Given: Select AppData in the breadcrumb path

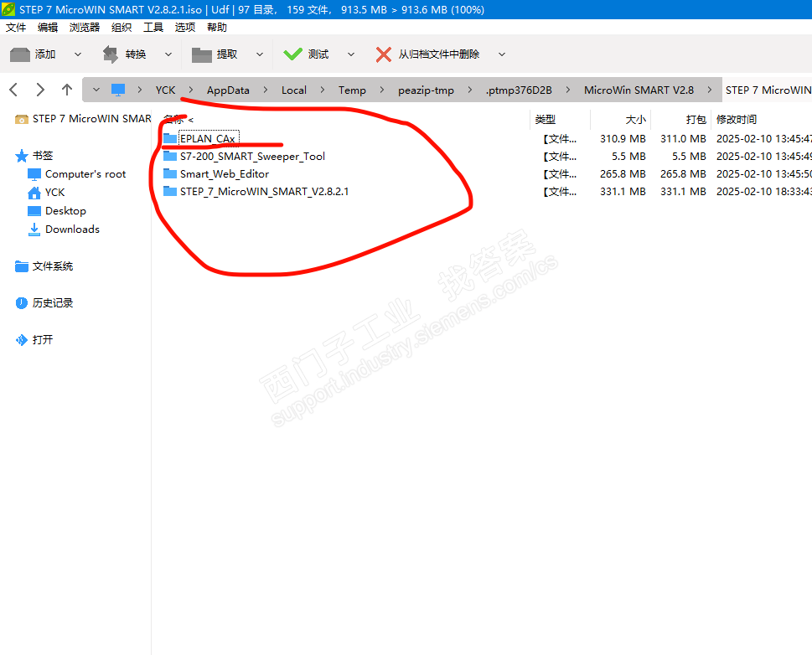Looking at the screenshot, I should point(228,90).
